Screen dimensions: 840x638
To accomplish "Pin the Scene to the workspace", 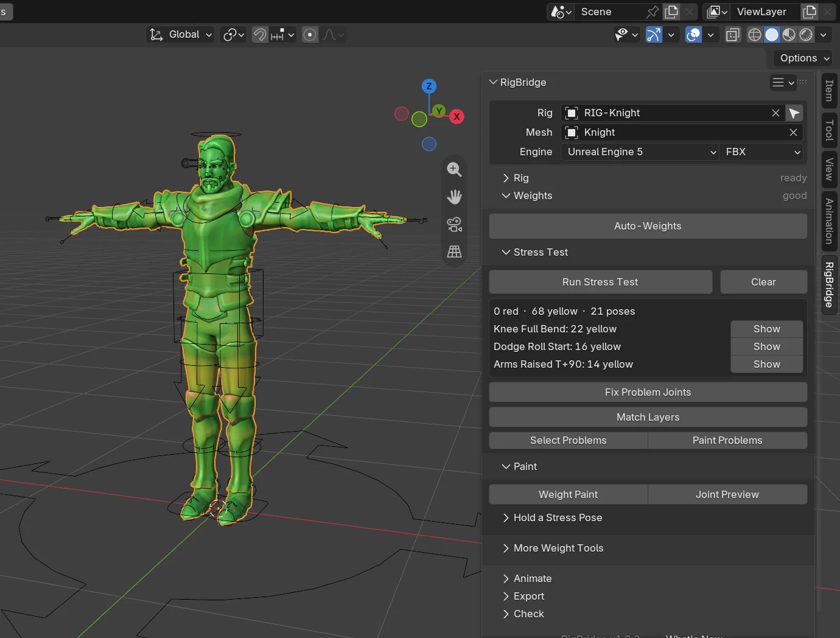I will [653, 12].
